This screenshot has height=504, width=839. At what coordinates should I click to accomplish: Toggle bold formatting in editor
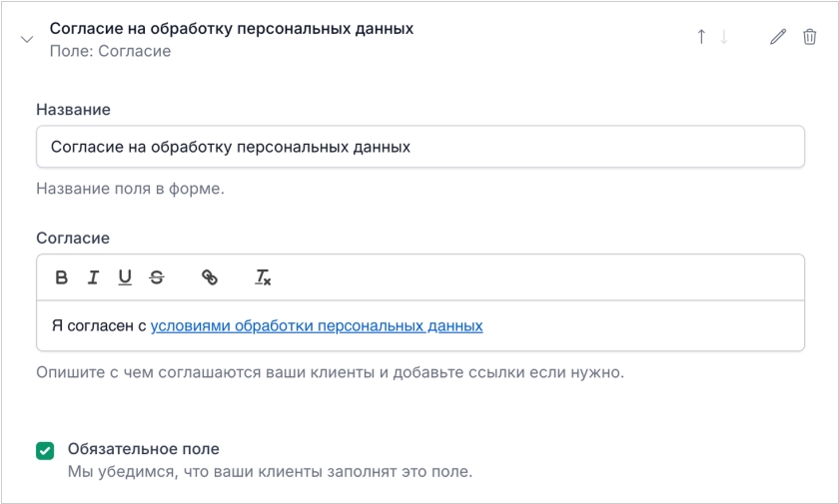[x=62, y=277]
